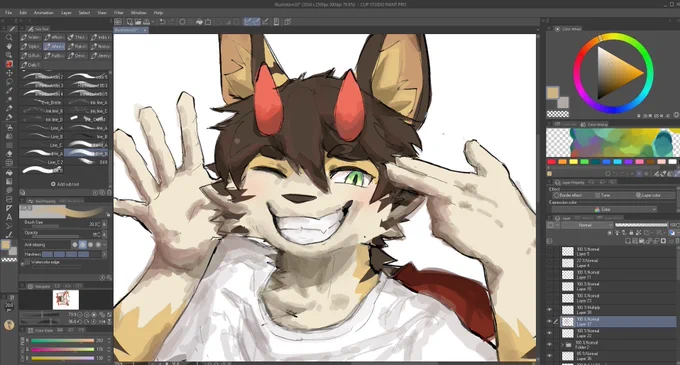Select the Fill bucket tool
The image size is (680, 365).
pos(9,173)
